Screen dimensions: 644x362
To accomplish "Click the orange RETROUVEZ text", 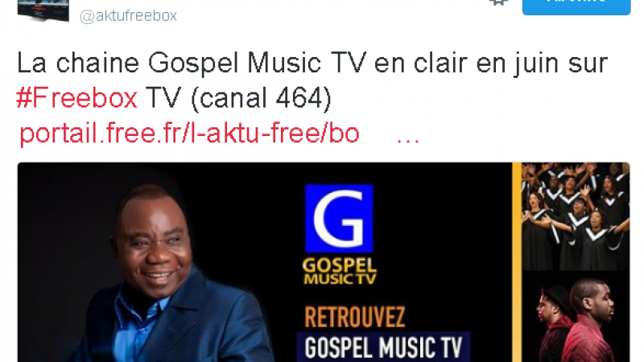I will pyautogui.click(x=355, y=317).
